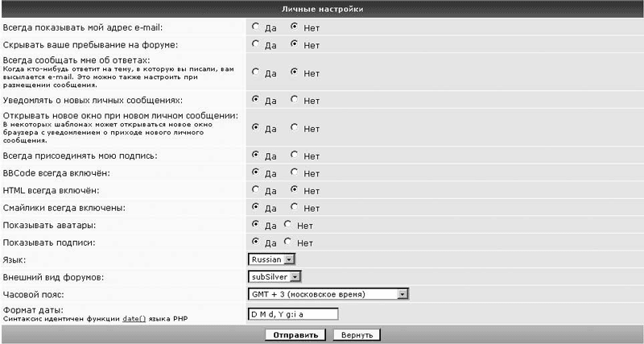Disable BBCode by selecting 'Нет'
This screenshot has width=644, height=344.
(295, 172)
